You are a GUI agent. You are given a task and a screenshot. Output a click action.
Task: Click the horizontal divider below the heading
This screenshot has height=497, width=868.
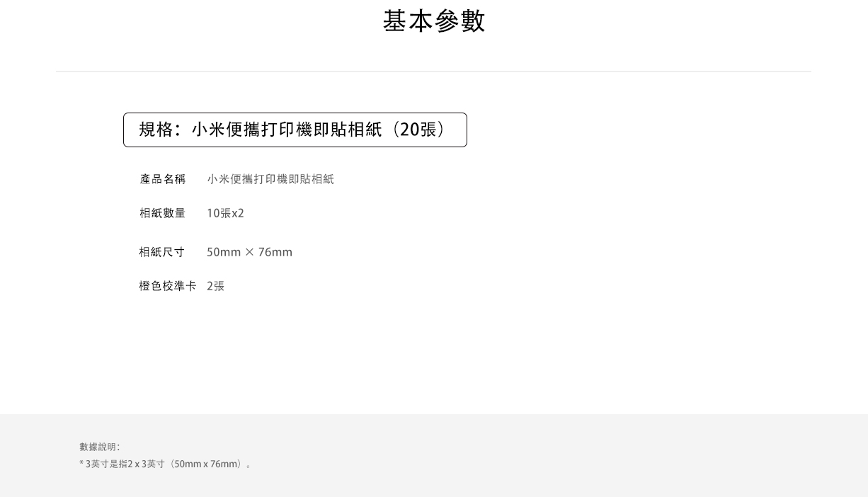tap(433, 72)
